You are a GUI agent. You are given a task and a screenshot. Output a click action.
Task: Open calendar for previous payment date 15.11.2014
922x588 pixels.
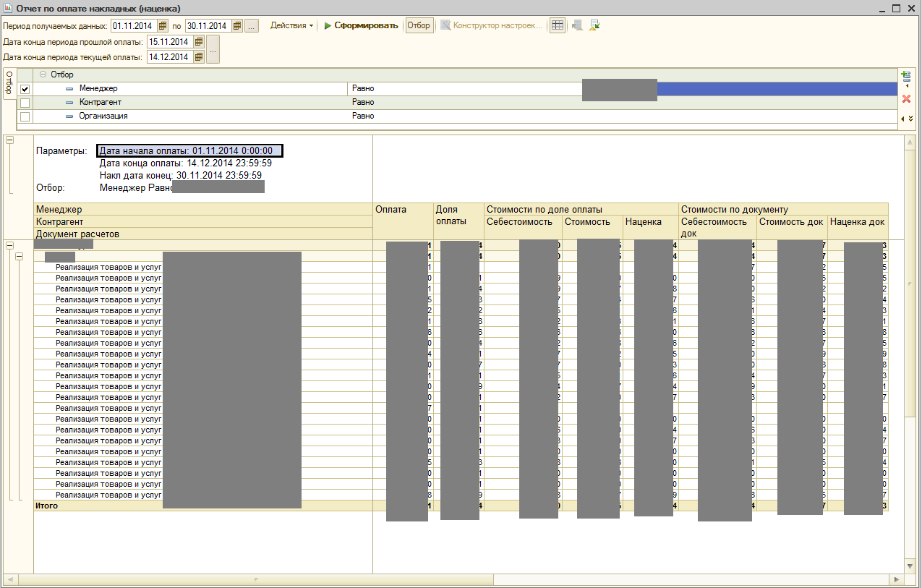(x=199, y=42)
